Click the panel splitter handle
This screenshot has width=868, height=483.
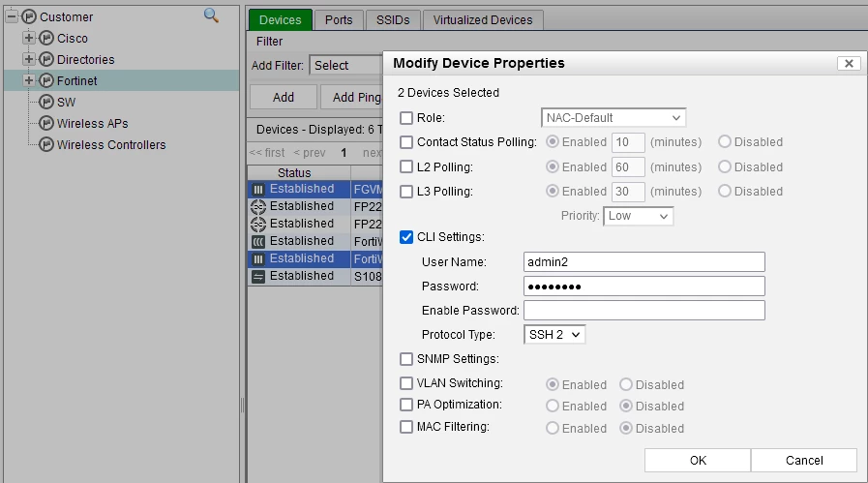click(x=243, y=406)
